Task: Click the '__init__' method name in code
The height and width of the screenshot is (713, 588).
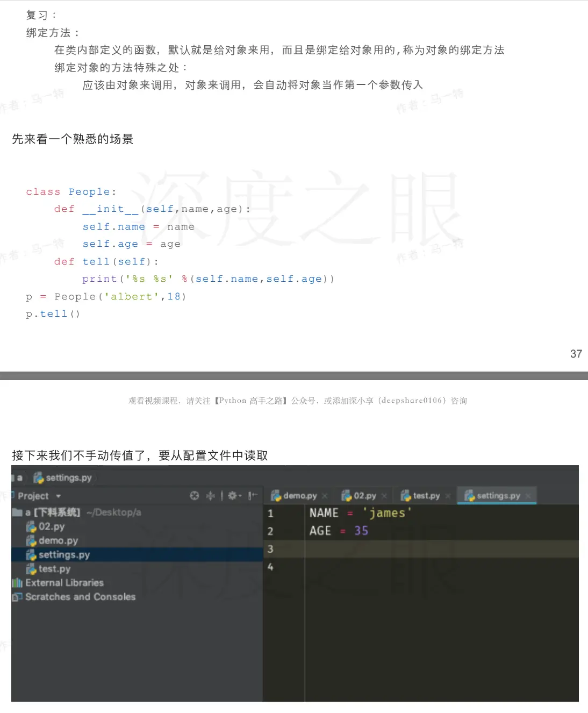Action: [111, 209]
